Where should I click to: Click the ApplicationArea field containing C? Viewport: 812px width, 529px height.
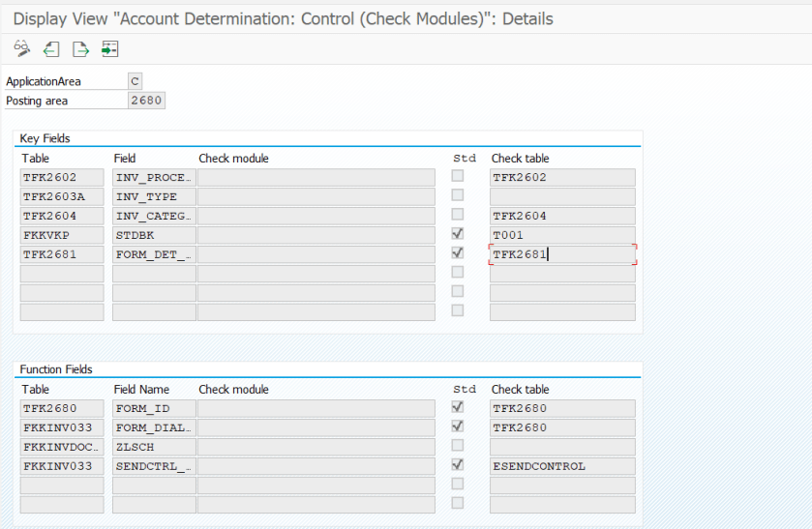click(x=135, y=82)
